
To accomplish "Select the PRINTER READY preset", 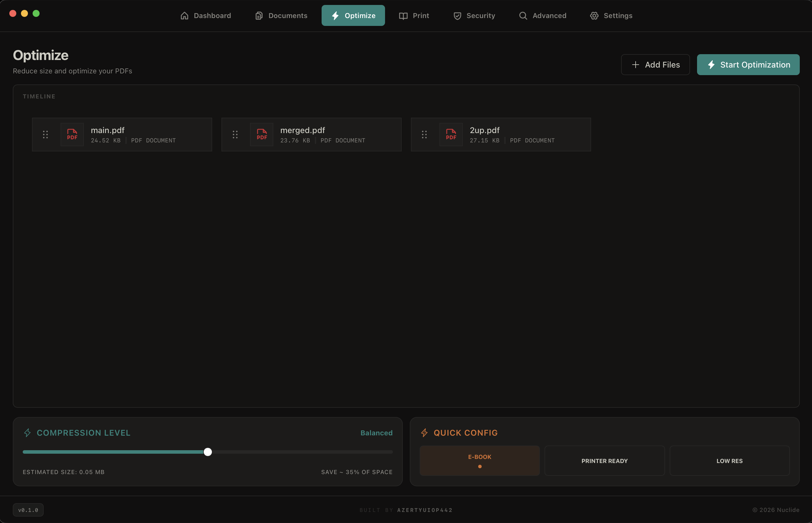I will [x=604, y=460].
